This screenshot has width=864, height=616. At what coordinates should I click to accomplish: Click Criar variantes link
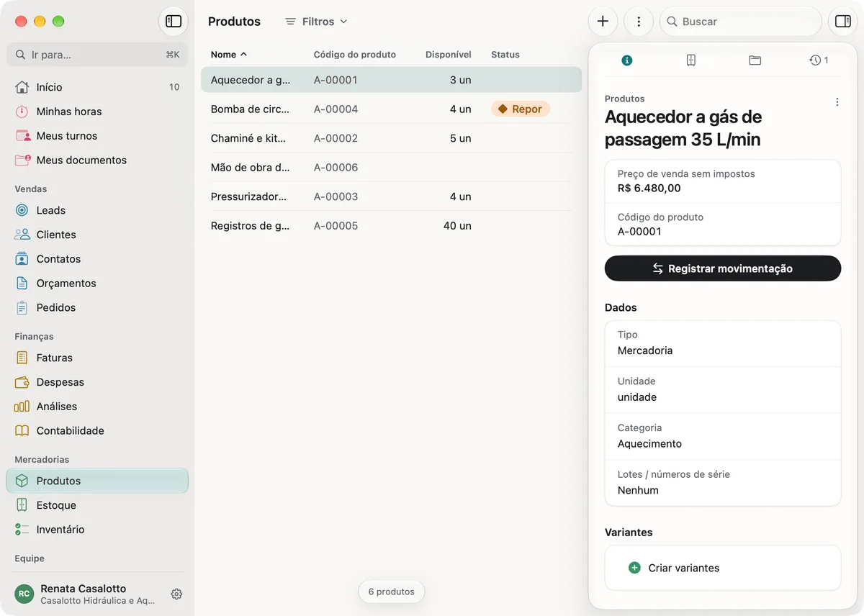tap(684, 568)
